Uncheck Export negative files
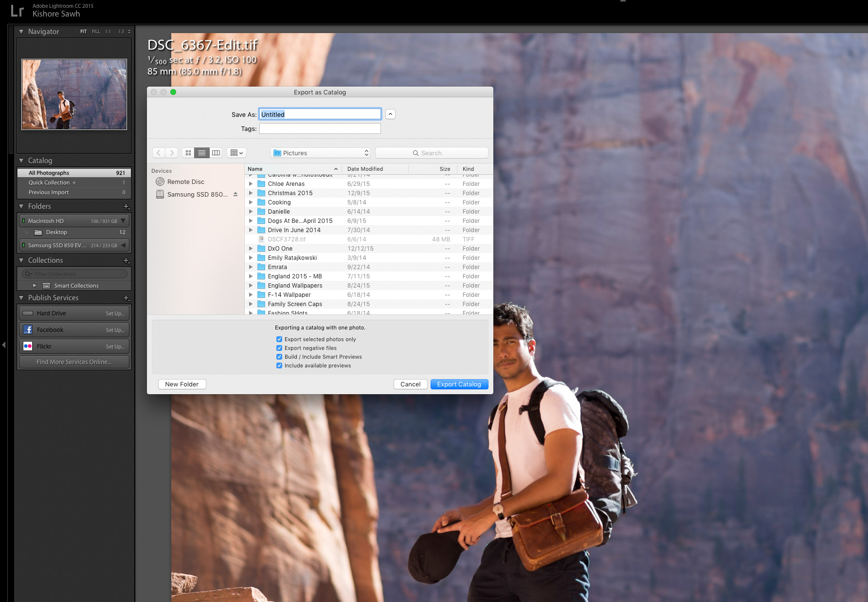Screen dimensions: 868x602 [x=279, y=348]
